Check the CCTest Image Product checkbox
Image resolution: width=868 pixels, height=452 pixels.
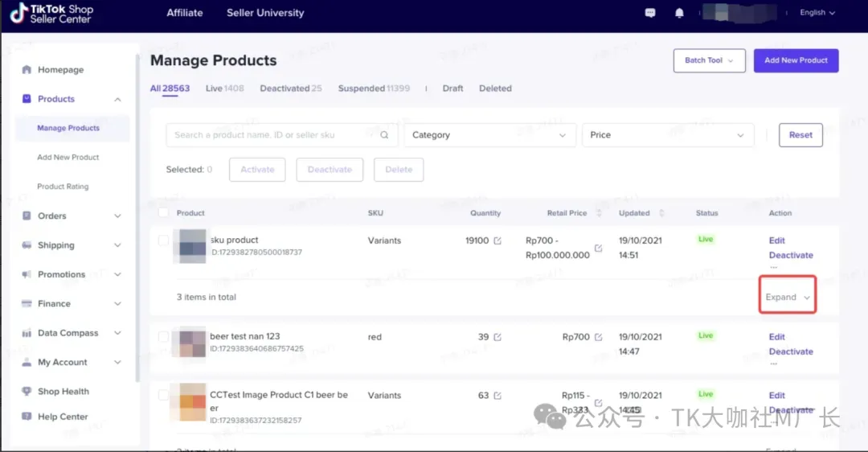(163, 395)
